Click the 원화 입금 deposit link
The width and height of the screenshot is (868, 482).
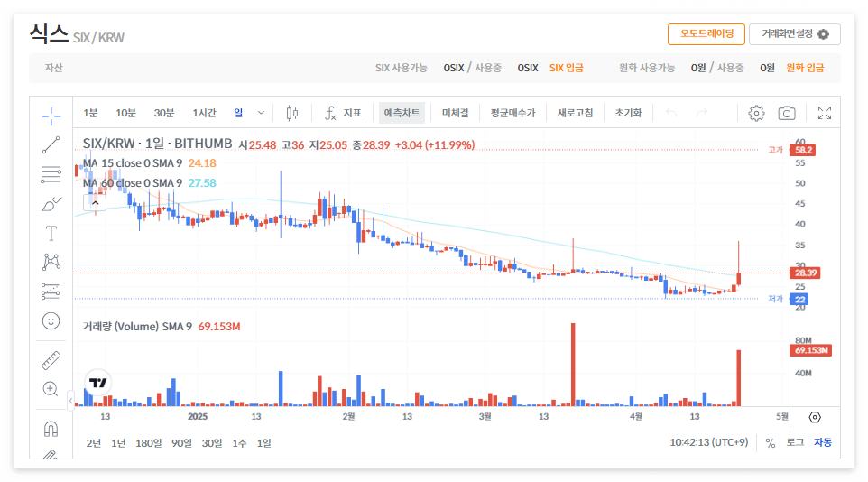805,68
